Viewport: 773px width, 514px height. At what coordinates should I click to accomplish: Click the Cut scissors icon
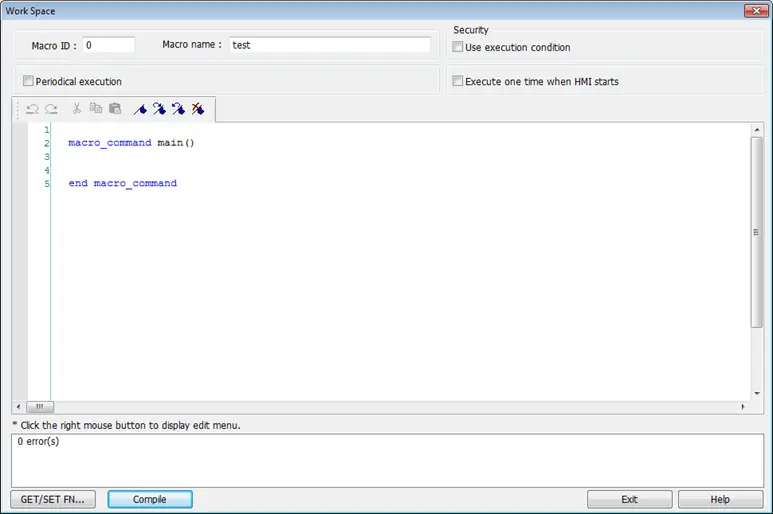pos(76,108)
